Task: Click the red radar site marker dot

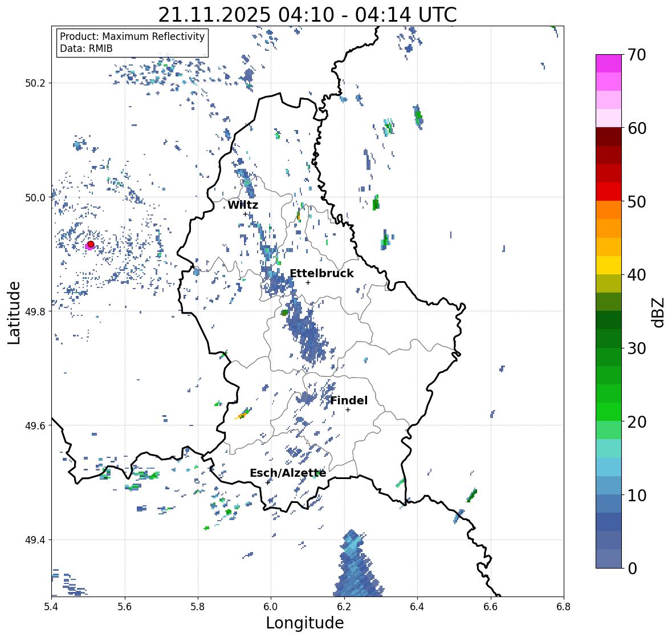Action: (91, 244)
